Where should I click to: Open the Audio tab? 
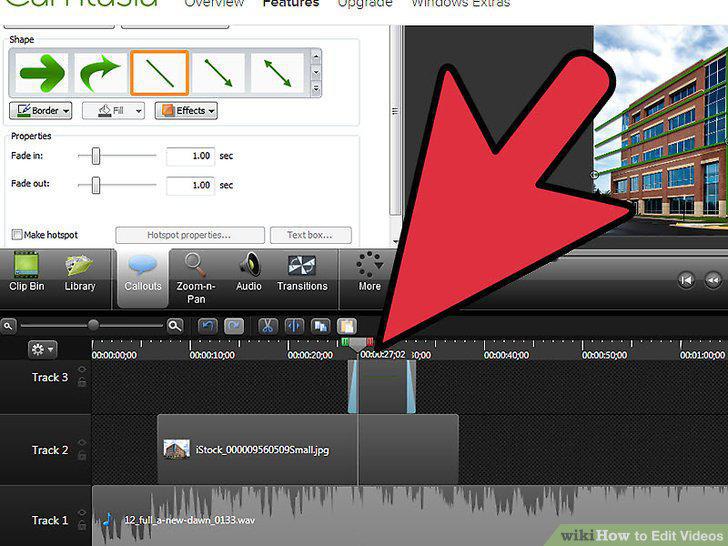point(249,272)
